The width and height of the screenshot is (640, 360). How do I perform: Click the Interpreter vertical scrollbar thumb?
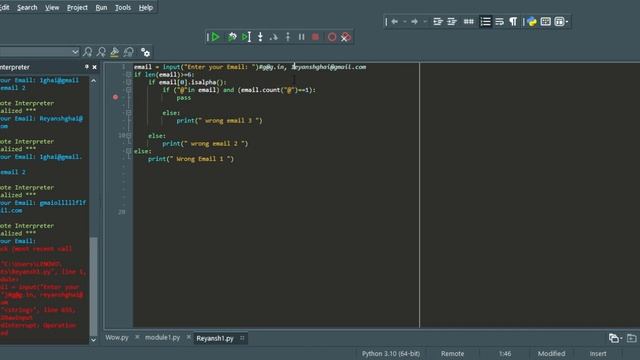coord(93,286)
